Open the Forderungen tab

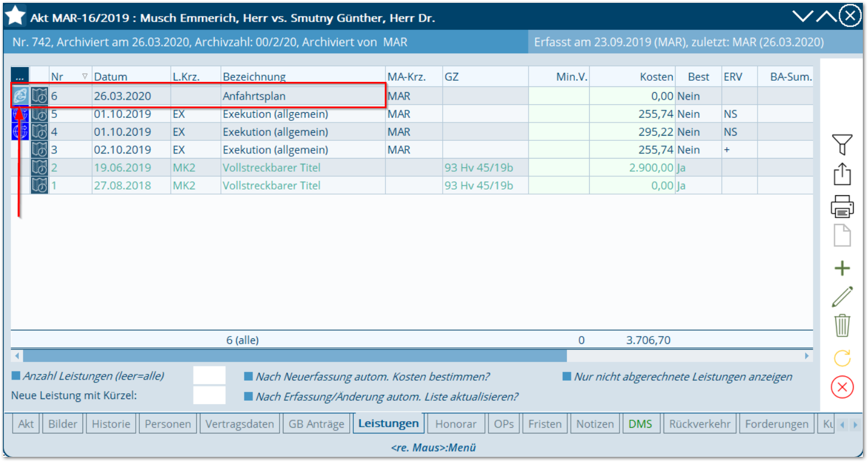coord(776,424)
